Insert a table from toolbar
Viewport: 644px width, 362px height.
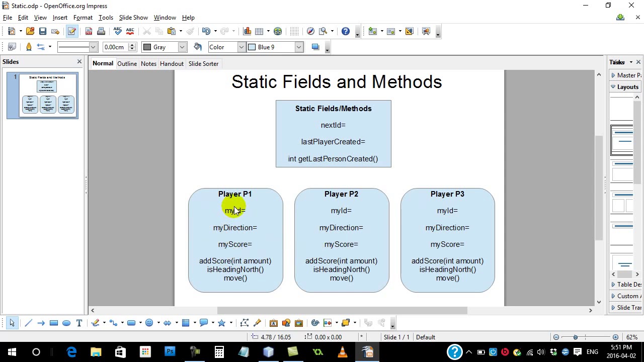coord(259,31)
